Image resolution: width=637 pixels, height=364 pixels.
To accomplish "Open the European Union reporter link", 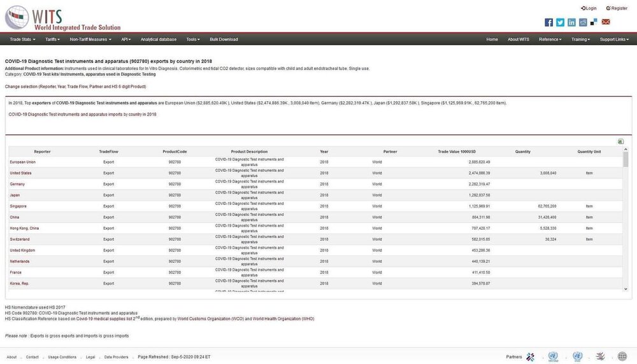I will point(23,162).
